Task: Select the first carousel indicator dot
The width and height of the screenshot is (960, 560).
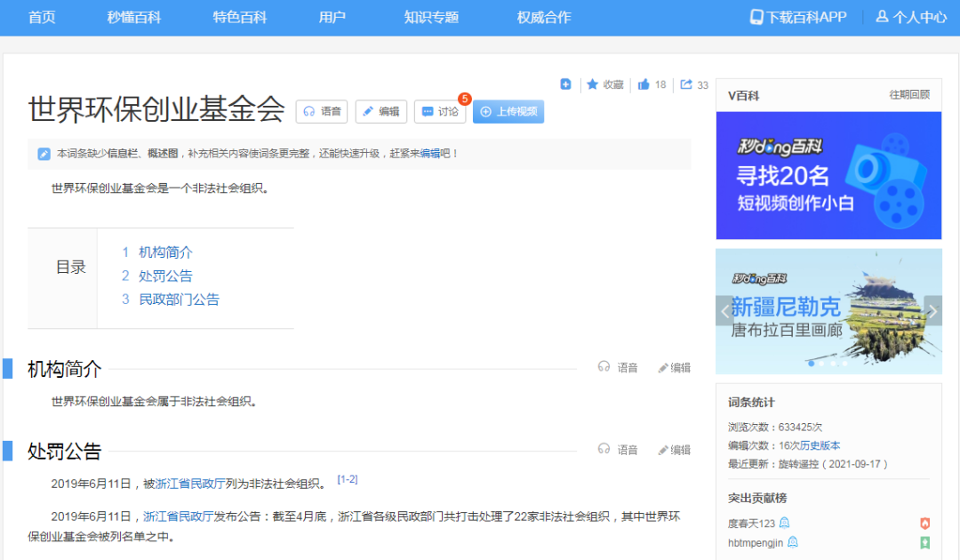Action: pos(811,364)
